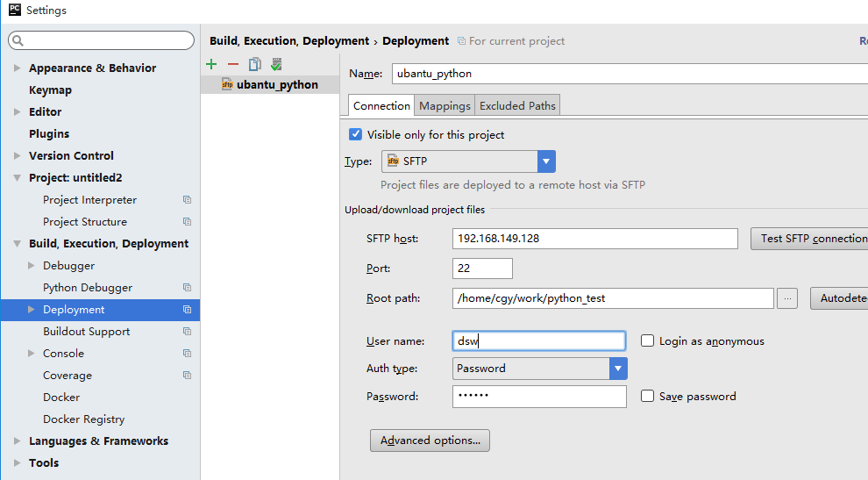The height and width of the screenshot is (480, 868).
Task: Click project-scope icon next to Buildout Support
Action: (x=187, y=332)
